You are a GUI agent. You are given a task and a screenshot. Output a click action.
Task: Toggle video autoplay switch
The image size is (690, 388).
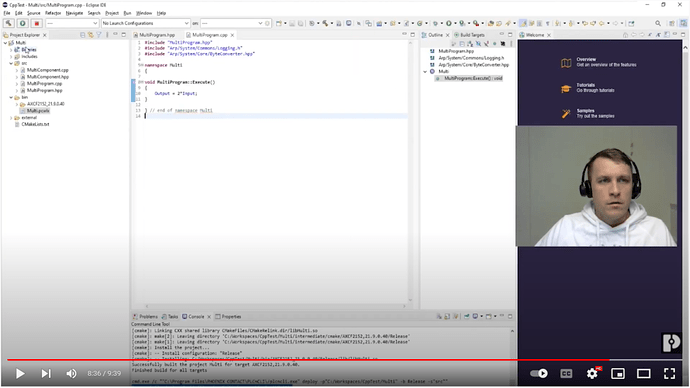tap(539, 373)
